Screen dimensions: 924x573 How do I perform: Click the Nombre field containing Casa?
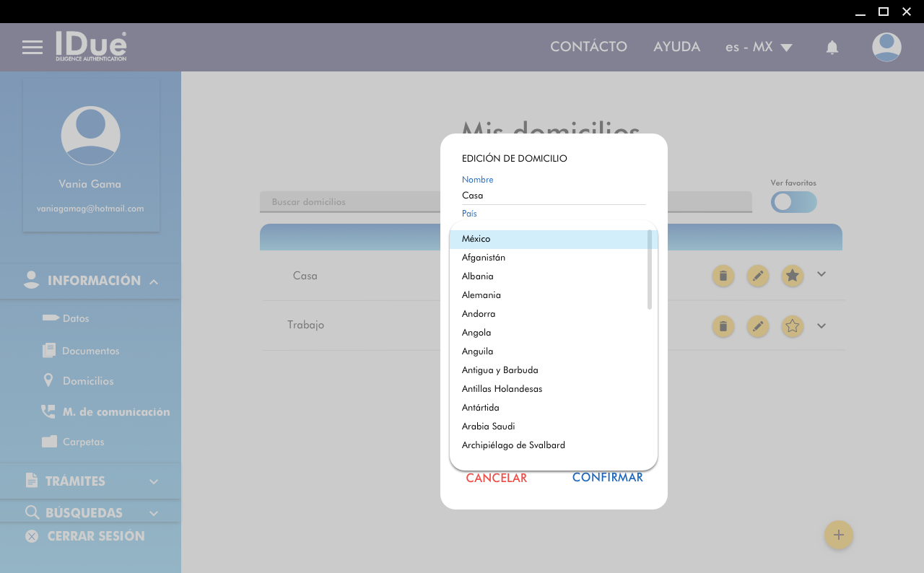pyautogui.click(x=553, y=196)
